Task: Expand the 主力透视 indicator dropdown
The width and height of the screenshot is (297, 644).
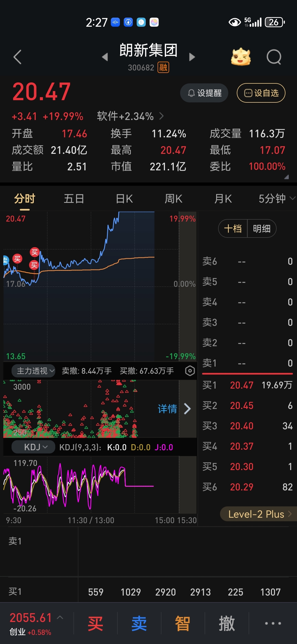Action: (x=33, y=371)
